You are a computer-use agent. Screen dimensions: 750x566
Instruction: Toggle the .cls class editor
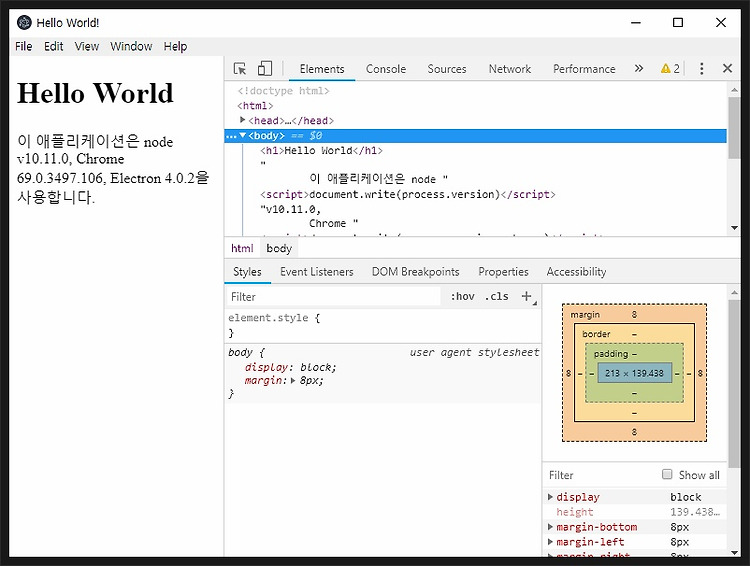pos(496,297)
